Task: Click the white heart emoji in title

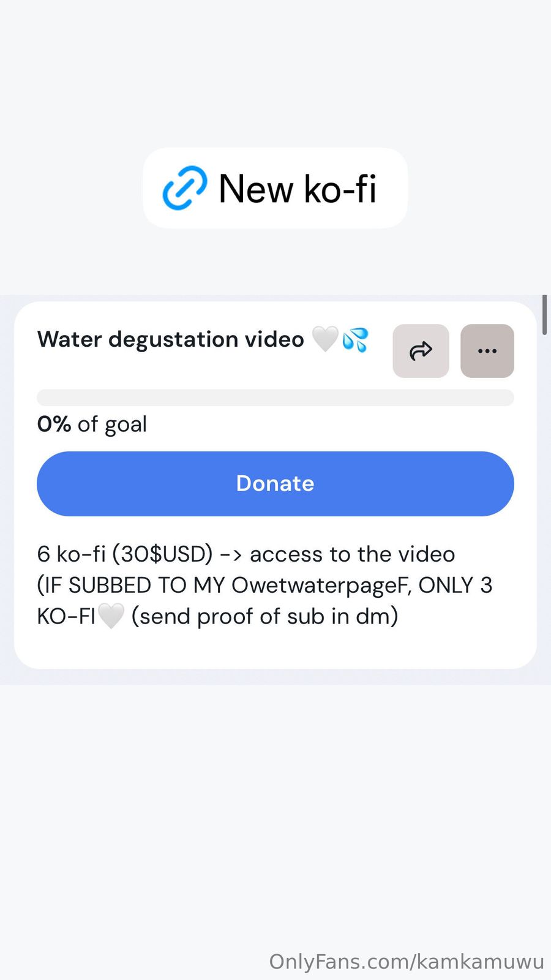Action: click(325, 339)
